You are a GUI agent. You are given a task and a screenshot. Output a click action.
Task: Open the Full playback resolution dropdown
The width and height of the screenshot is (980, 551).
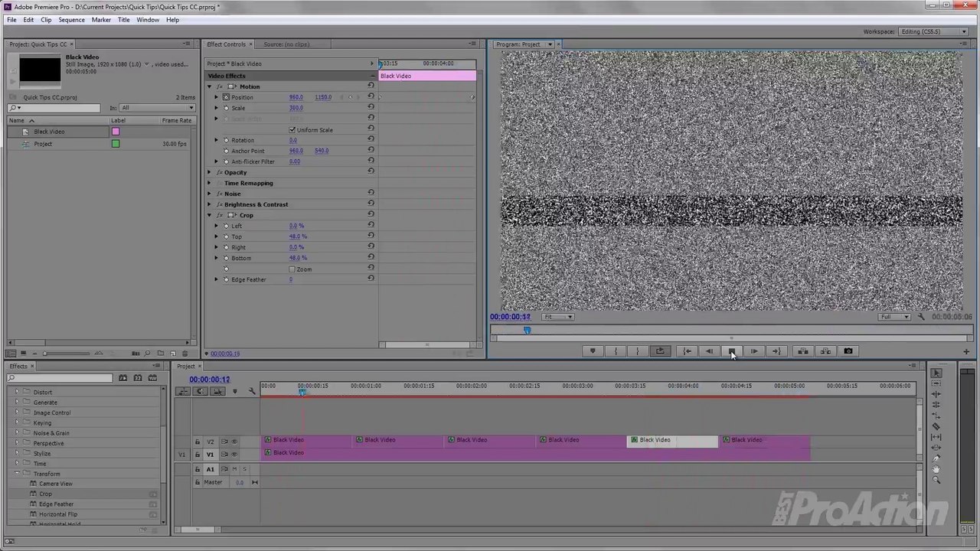coord(894,317)
